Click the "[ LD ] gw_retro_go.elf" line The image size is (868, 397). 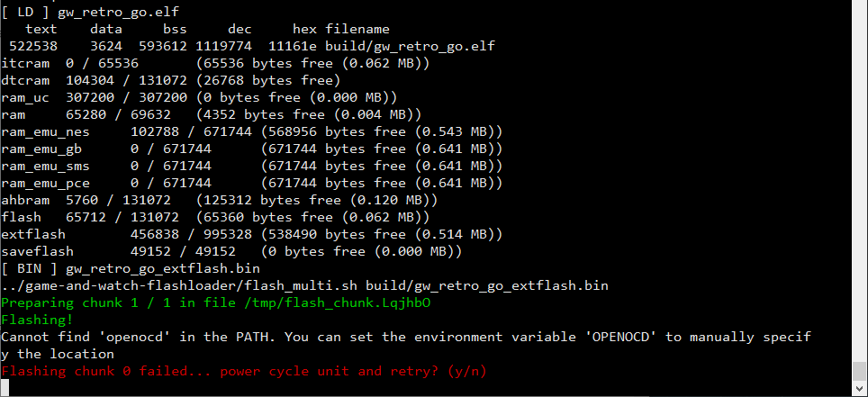pos(90,12)
